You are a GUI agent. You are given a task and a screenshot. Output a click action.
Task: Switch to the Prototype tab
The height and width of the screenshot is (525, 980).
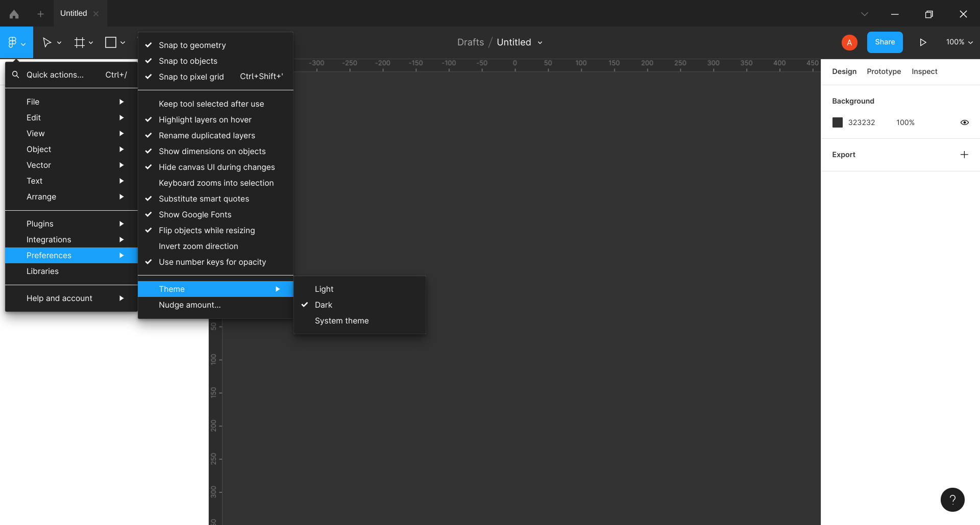pyautogui.click(x=884, y=71)
